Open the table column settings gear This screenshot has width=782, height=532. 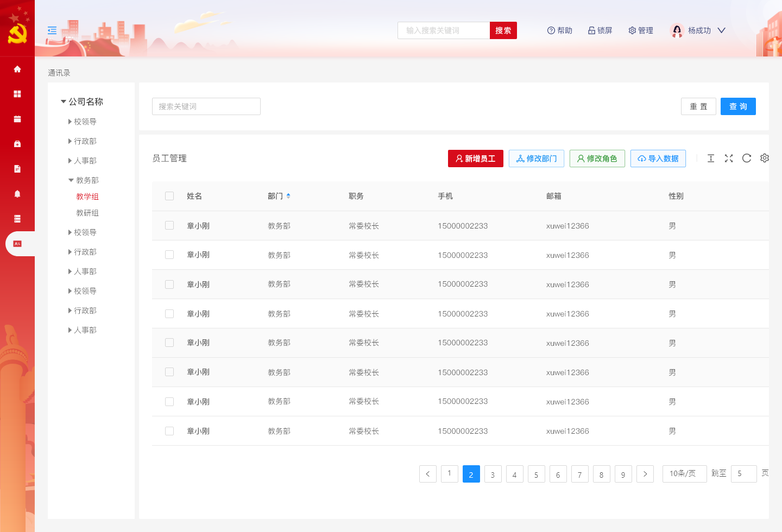[765, 158]
